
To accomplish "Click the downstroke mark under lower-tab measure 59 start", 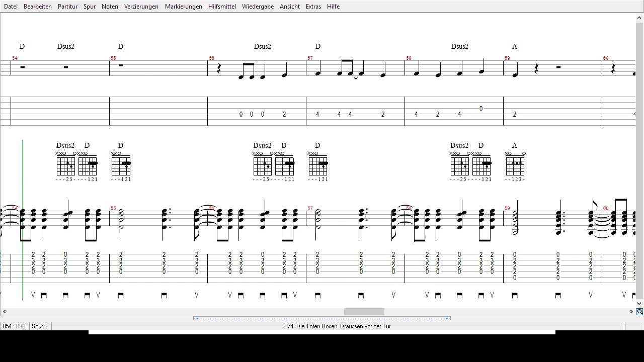I will [515, 296].
